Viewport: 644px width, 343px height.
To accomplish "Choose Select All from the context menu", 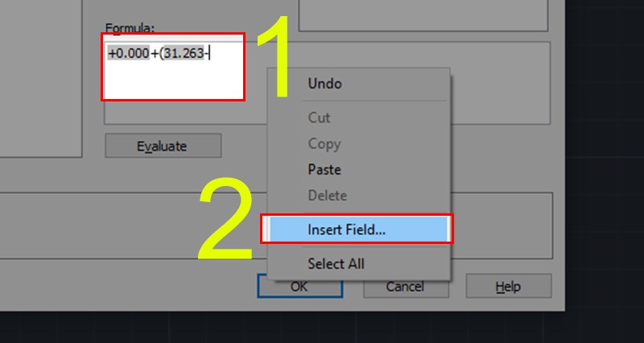I will [x=336, y=263].
